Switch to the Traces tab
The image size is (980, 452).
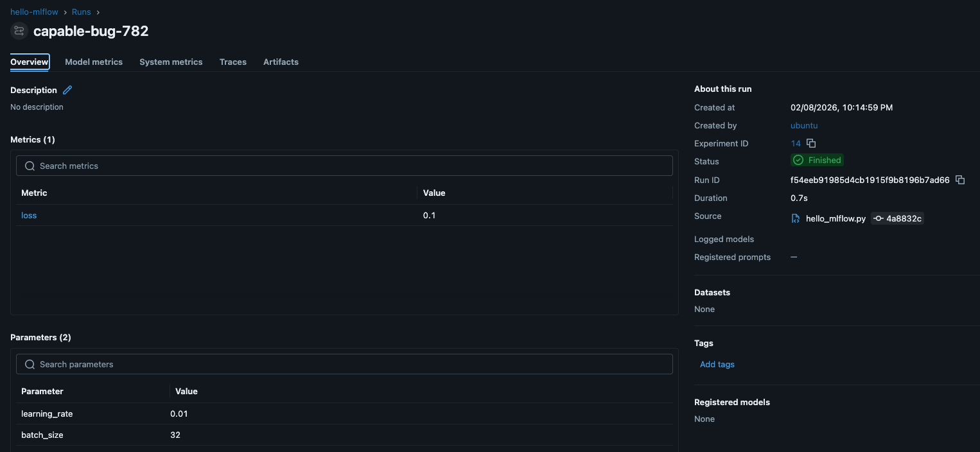point(232,62)
